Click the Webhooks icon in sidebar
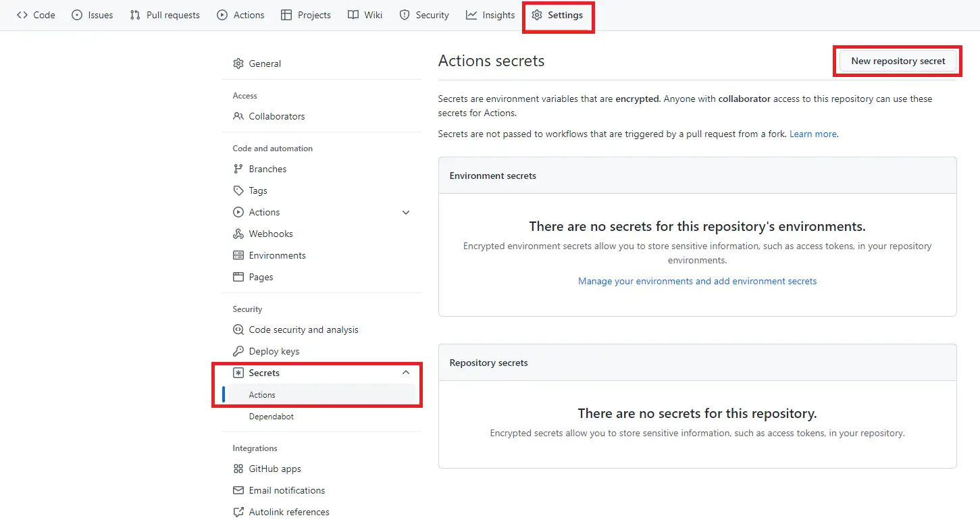 pyautogui.click(x=238, y=234)
